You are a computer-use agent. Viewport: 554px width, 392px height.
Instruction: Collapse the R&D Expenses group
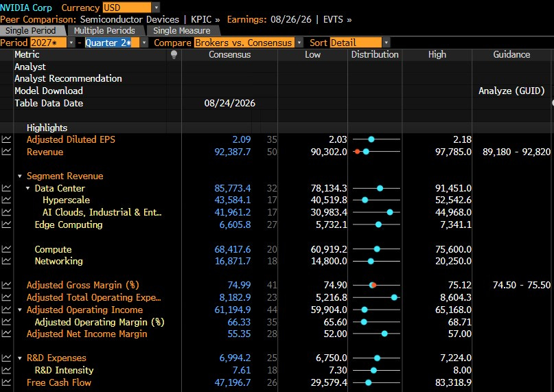pos(20,358)
